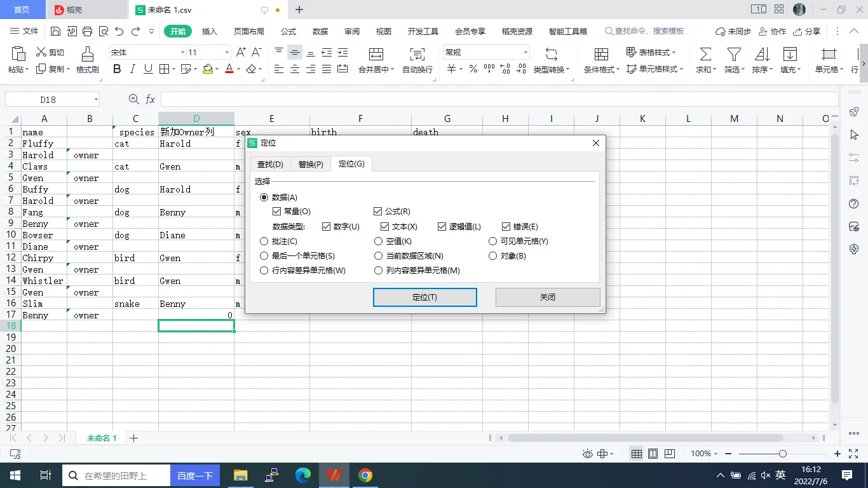
Task: Open the 筛选 dropdown
Action: click(743, 70)
